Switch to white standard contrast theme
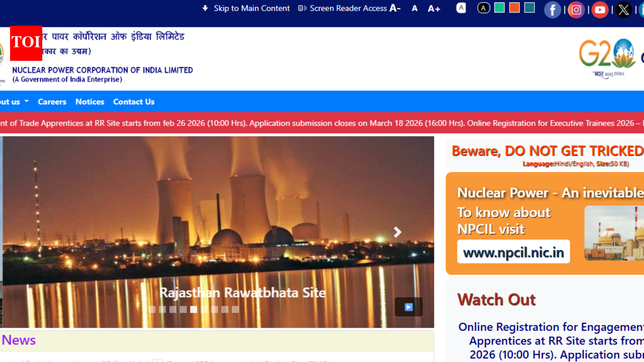The height and width of the screenshot is (362, 644). coord(461,8)
